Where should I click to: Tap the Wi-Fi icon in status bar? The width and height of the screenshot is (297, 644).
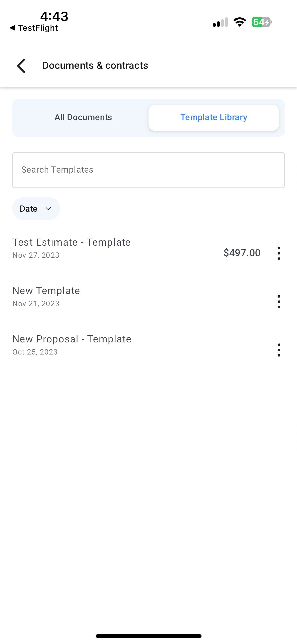point(240,22)
